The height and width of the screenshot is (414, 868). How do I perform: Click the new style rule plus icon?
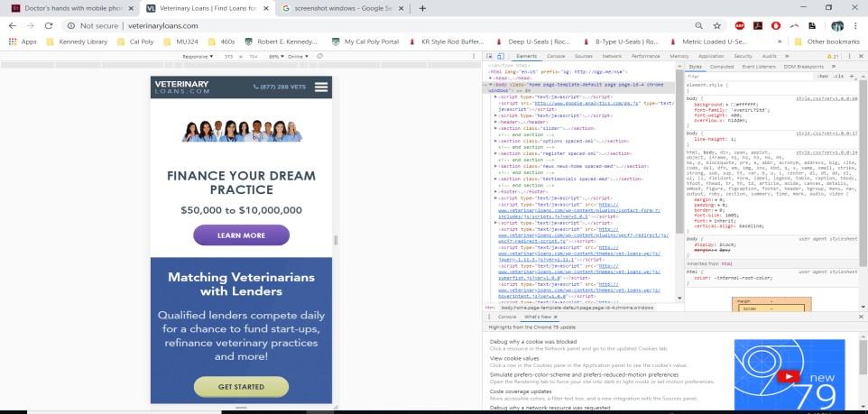pyautogui.click(x=852, y=76)
